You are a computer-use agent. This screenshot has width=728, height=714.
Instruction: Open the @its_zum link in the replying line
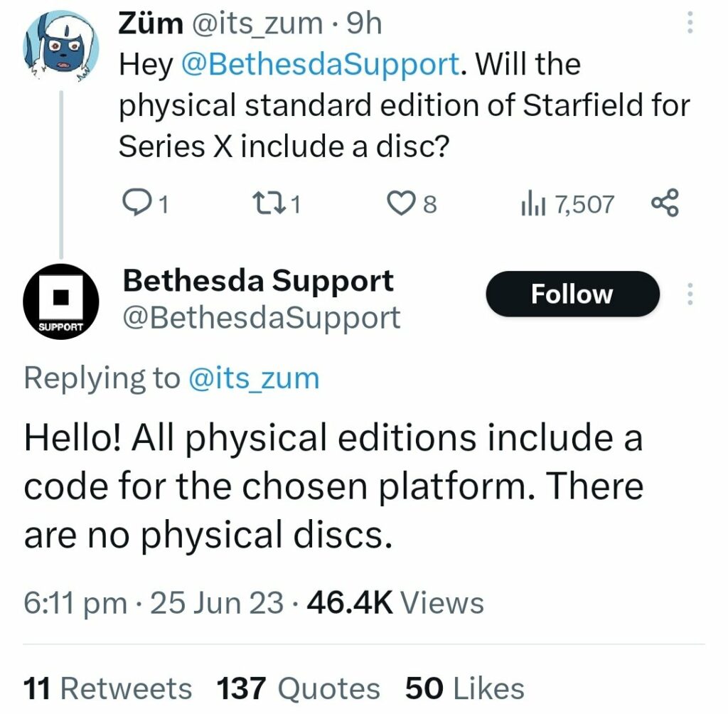(252, 378)
